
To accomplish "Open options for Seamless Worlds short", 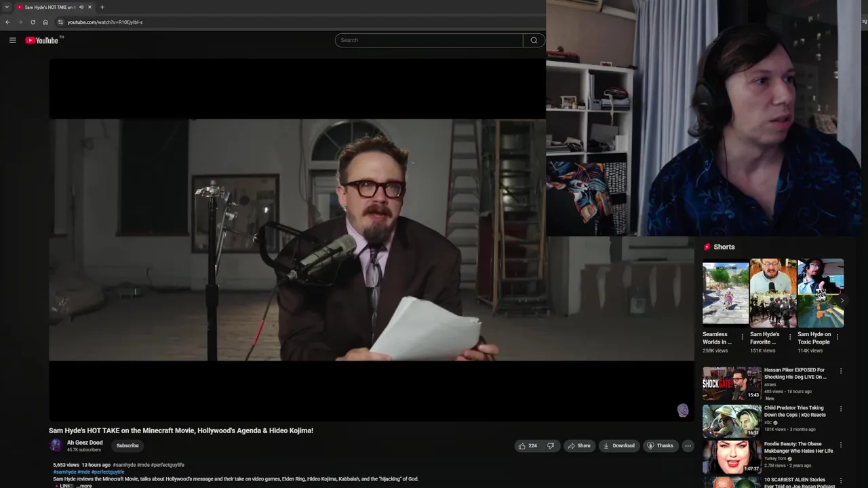I will (742, 337).
